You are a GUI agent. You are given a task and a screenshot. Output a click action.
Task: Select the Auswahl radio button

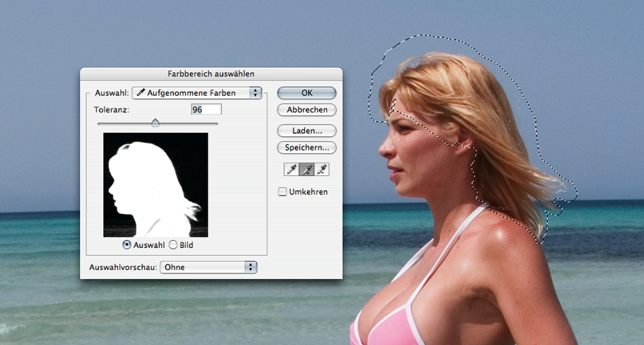(127, 245)
